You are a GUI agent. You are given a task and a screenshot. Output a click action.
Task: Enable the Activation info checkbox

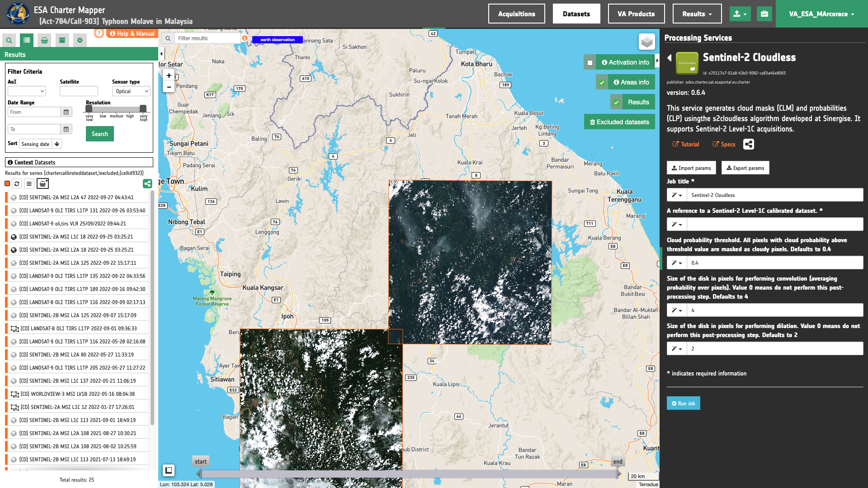click(590, 63)
